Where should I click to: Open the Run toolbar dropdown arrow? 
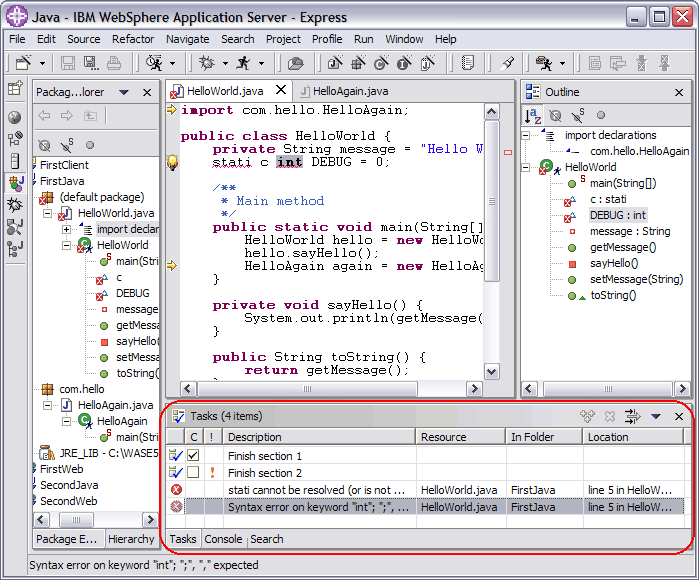coord(262,63)
